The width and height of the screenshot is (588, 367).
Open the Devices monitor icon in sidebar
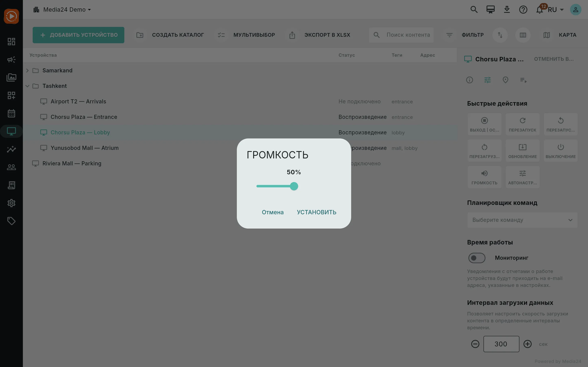coord(11,131)
